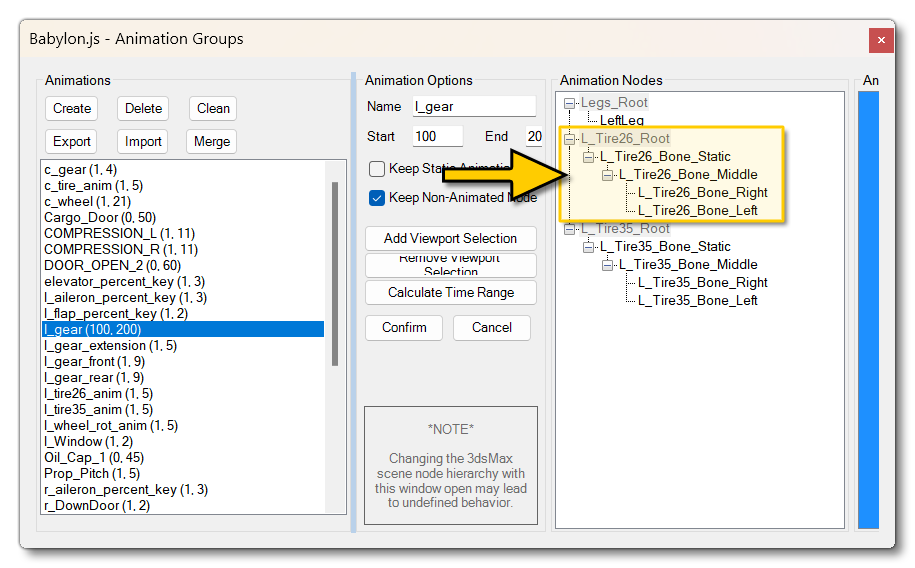Viewport: 915px width, 568px height.
Task: Collapse the L_Tire35_Root tree node
Action: tap(570, 229)
